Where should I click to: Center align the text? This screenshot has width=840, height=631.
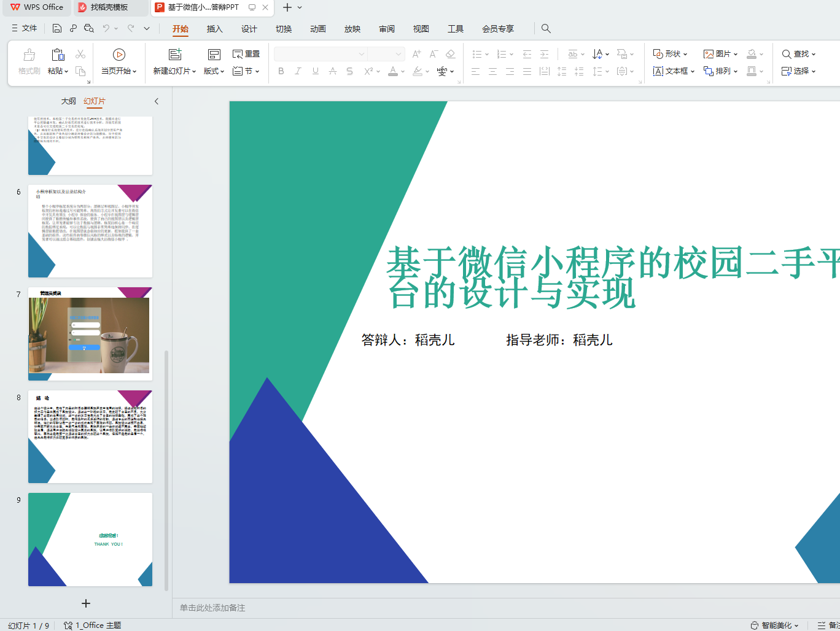tap(493, 71)
